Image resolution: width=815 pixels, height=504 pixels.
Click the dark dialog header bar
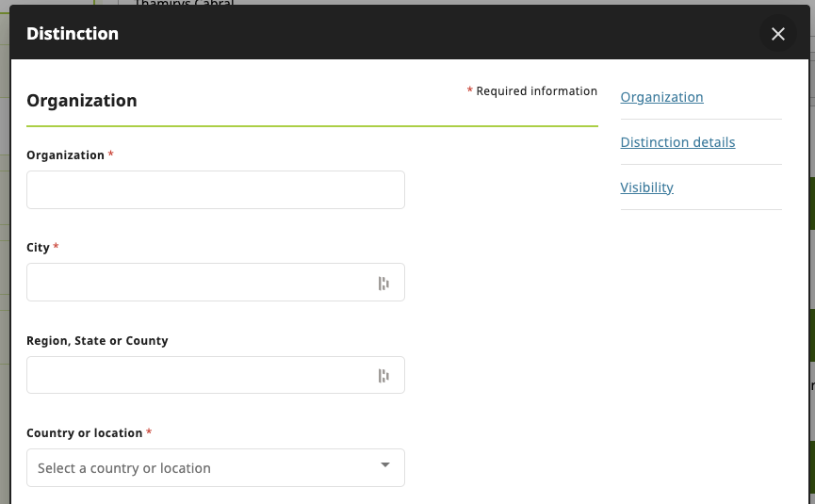[x=424, y=34]
